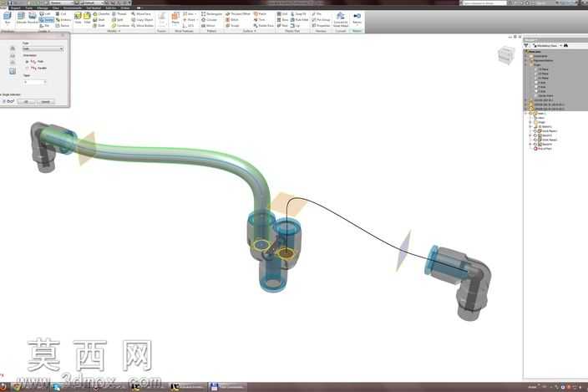Click the ViewCube in the viewport
Viewport: 588px width, 392px height.
(x=506, y=55)
